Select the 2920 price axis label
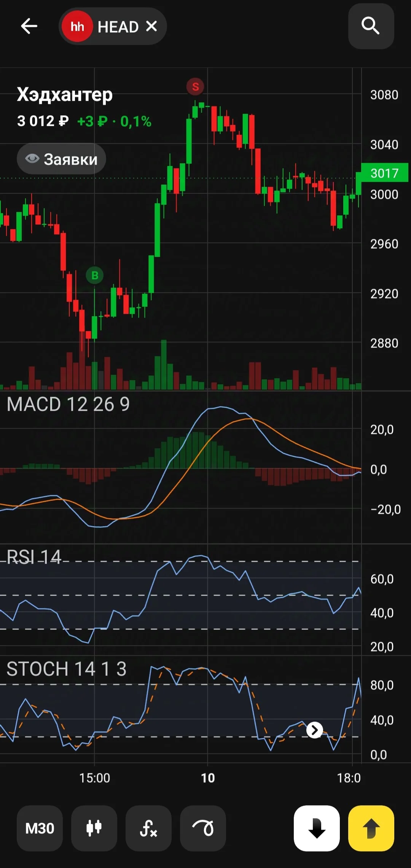411x868 pixels. [x=384, y=294]
